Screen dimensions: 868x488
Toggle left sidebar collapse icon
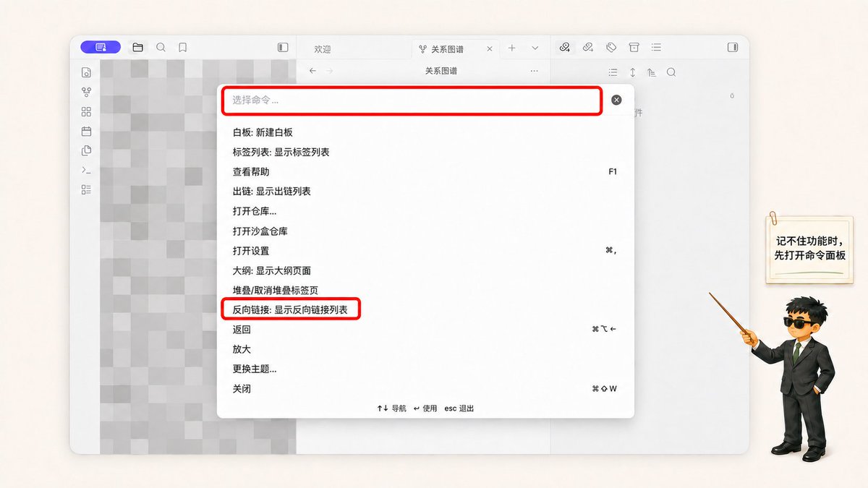[x=283, y=48]
